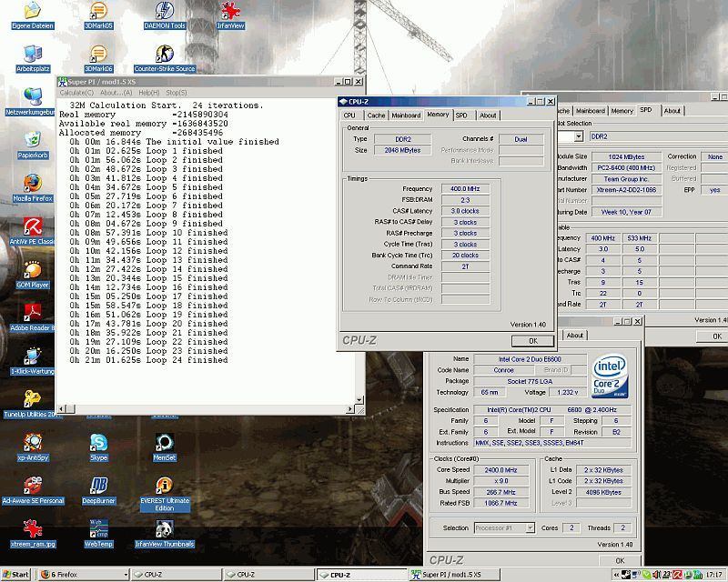This screenshot has width=728, height=582.
Task: Launch 3DMark06 desktop shortcut
Action: click(98, 58)
